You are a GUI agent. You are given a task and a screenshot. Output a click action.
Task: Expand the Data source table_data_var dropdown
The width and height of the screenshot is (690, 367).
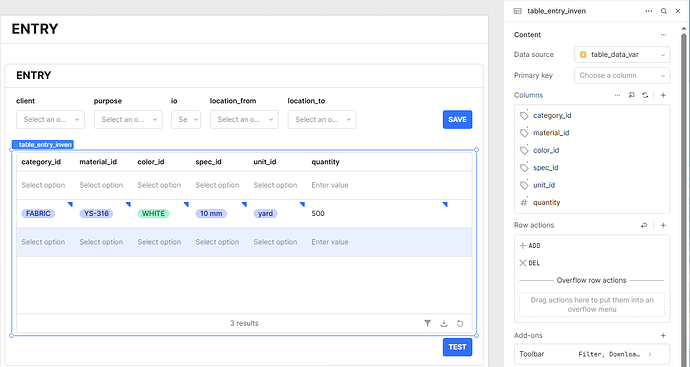[622, 55]
